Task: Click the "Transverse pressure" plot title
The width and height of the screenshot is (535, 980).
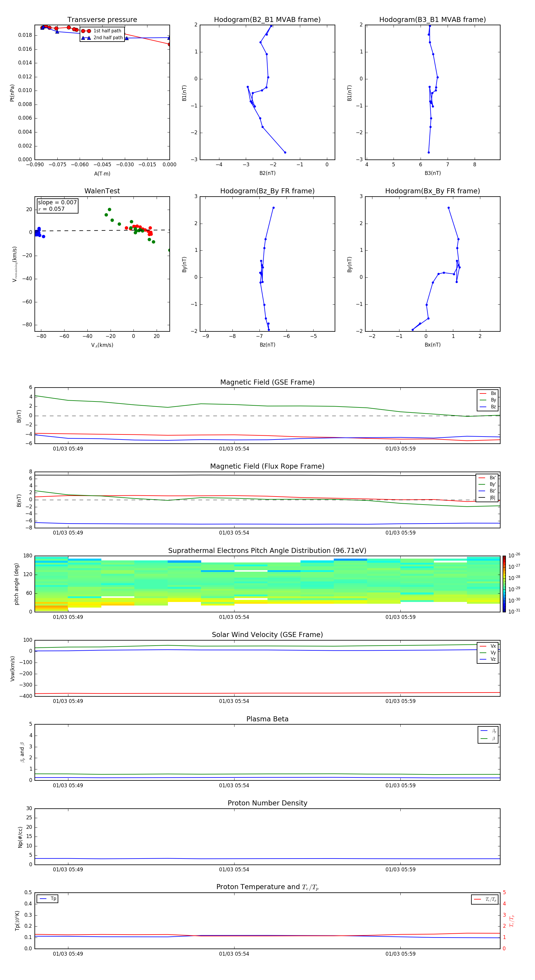Action: [x=102, y=20]
